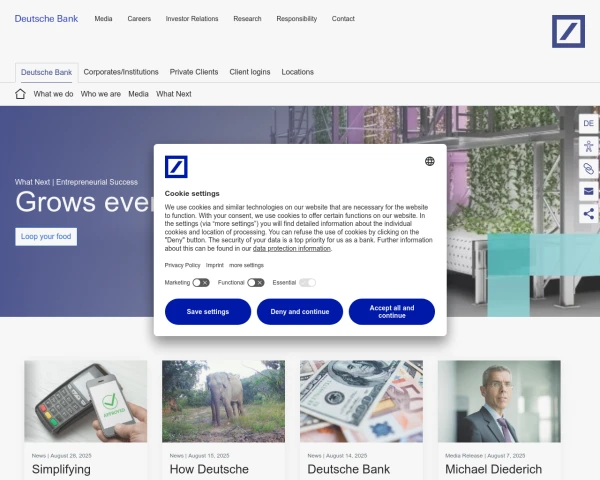Open the Michael Diederich portrait thumbnail
The width and height of the screenshot is (600, 480).
tap(499, 401)
